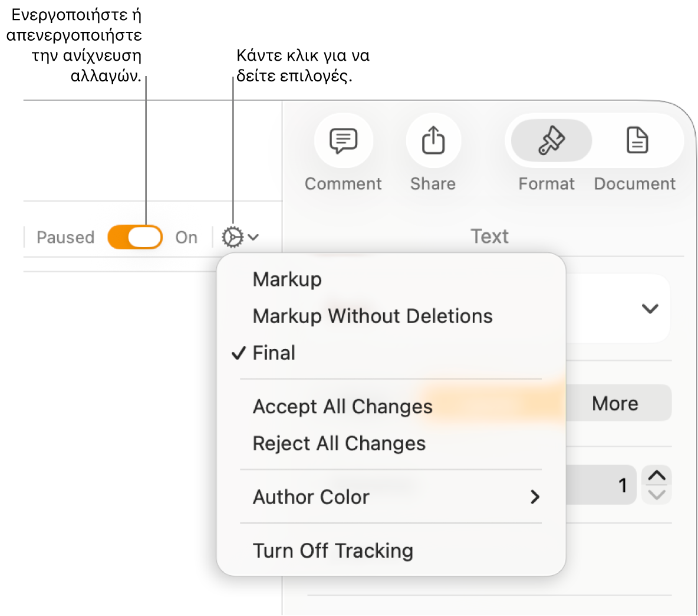Select the checked Final view option
Image resolution: width=698 pixels, height=616 pixels.
[x=274, y=353]
